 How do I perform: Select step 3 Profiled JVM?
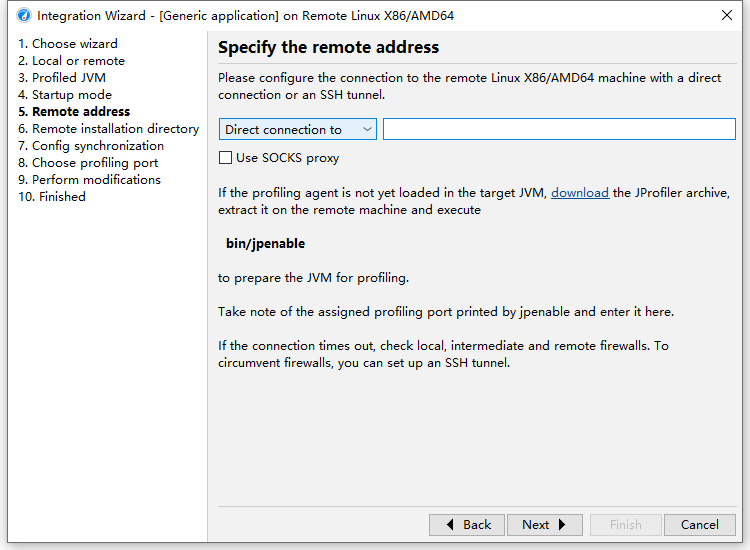tap(61, 78)
